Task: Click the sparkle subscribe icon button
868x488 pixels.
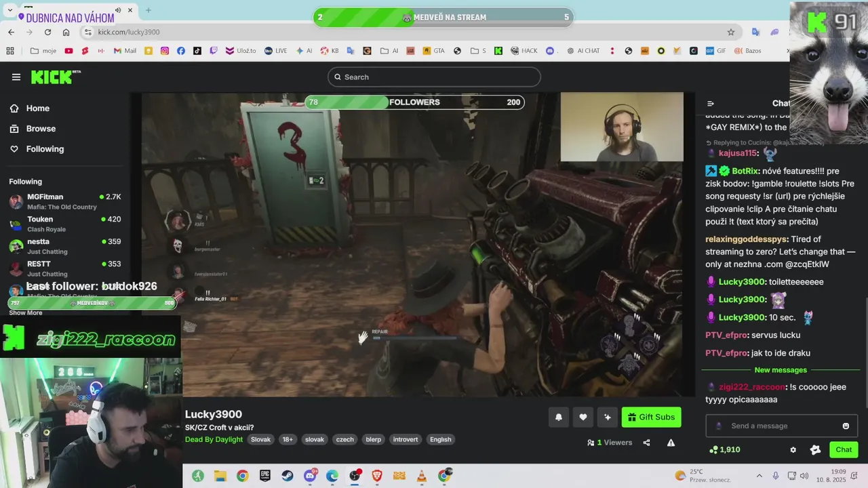Action: click(608, 418)
